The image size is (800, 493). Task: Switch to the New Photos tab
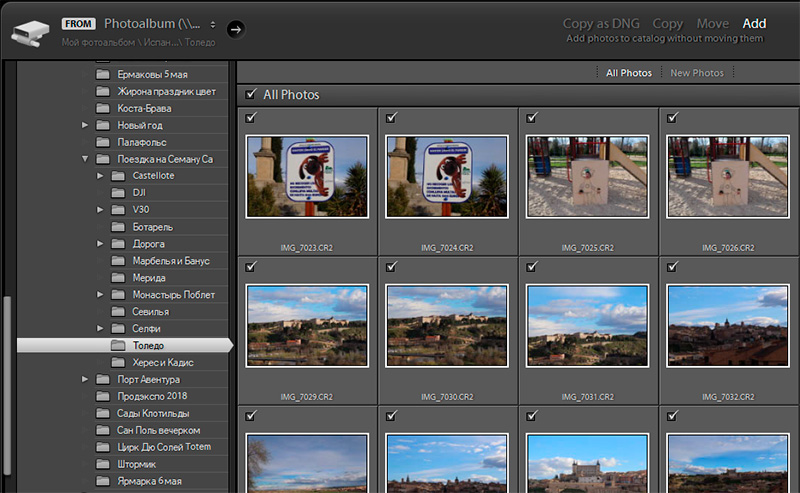696,73
